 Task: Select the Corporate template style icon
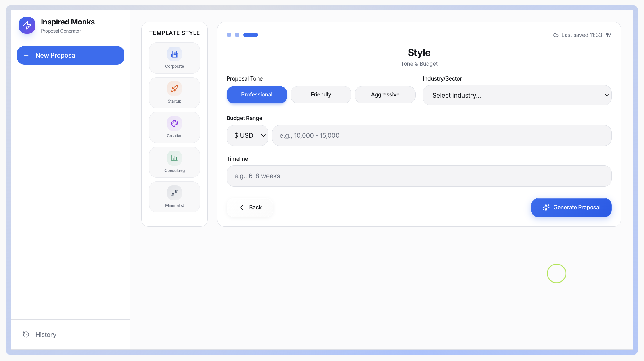tap(174, 54)
